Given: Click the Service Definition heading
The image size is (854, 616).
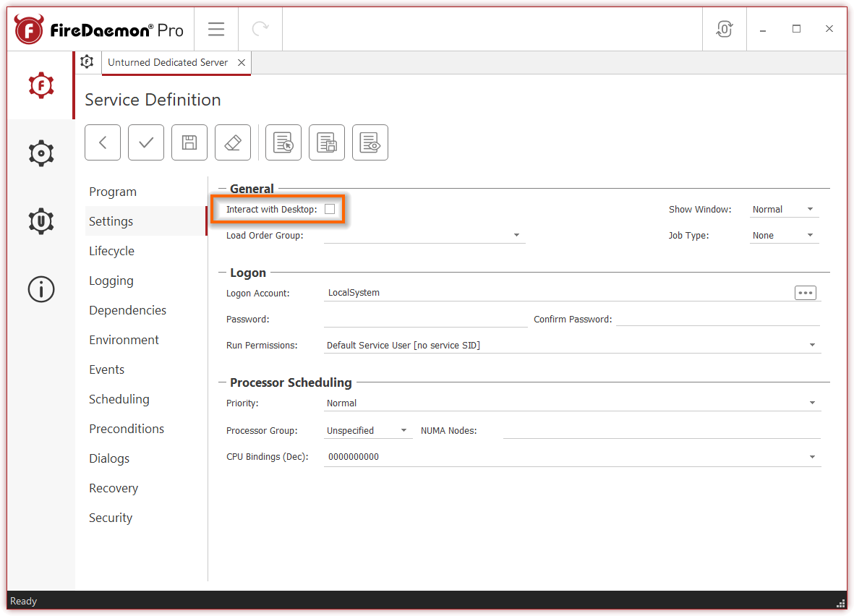Looking at the screenshot, I should pos(153,100).
